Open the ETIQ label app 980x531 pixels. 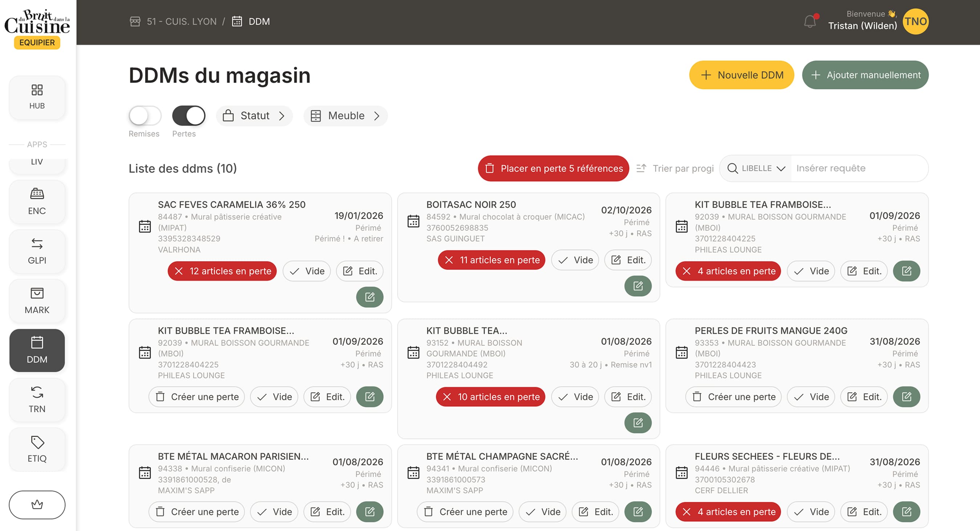(37, 449)
